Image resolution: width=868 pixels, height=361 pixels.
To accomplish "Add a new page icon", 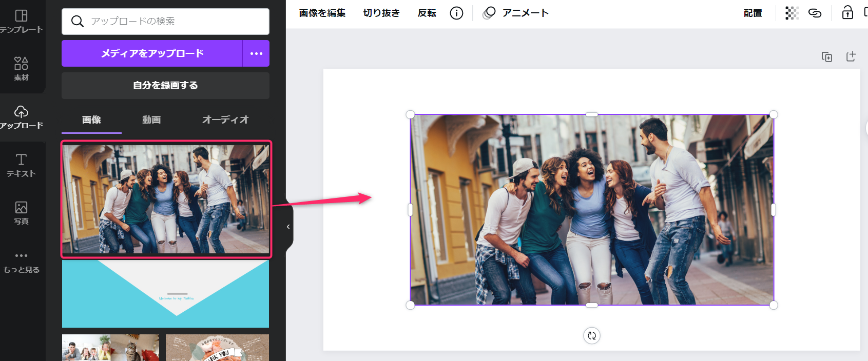I will point(851,56).
